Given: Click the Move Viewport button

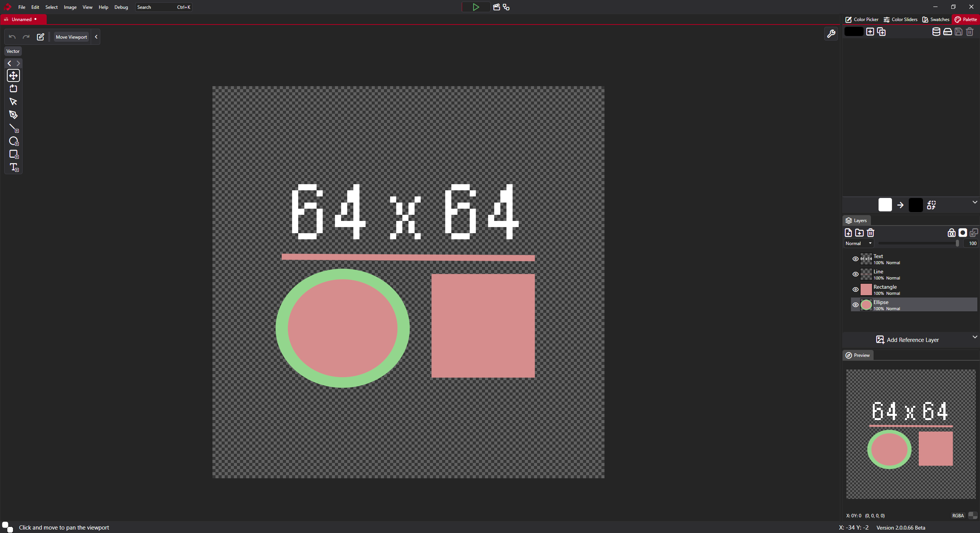Looking at the screenshot, I should click(71, 37).
